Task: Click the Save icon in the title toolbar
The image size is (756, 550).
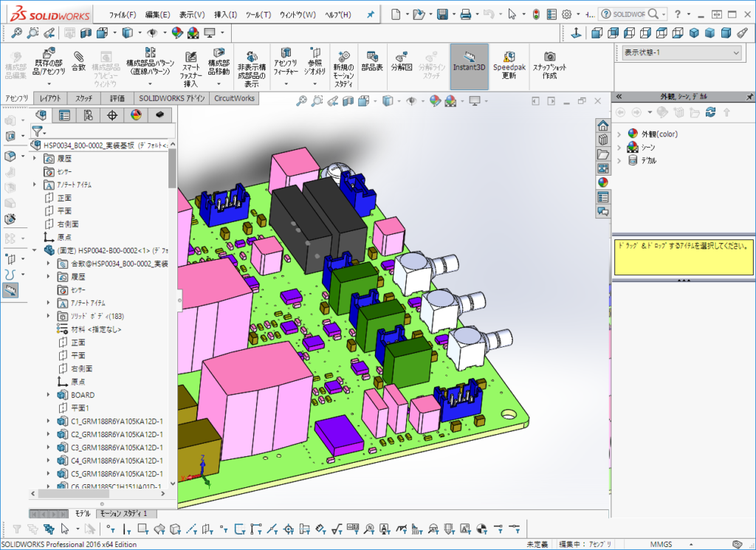Action: click(x=442, y=15)
